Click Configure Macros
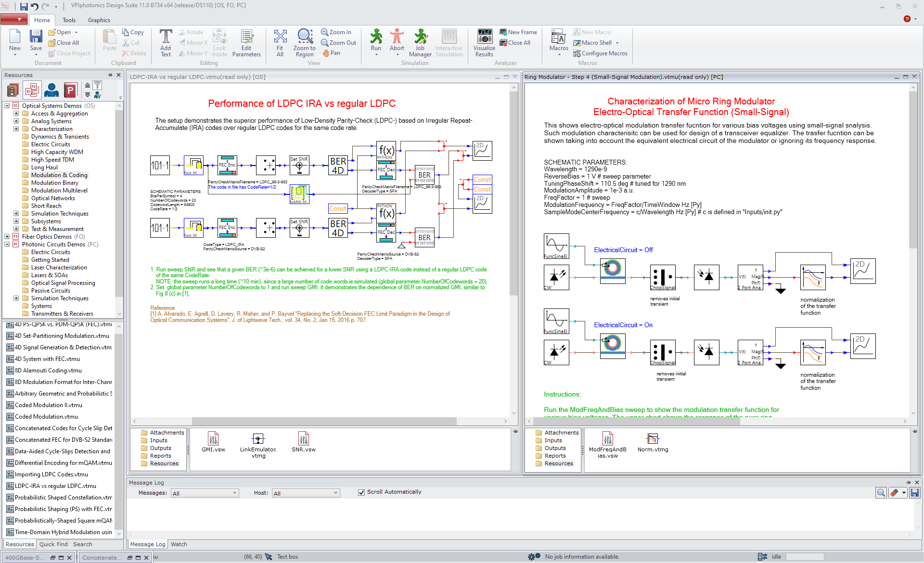 coord(600,53)
